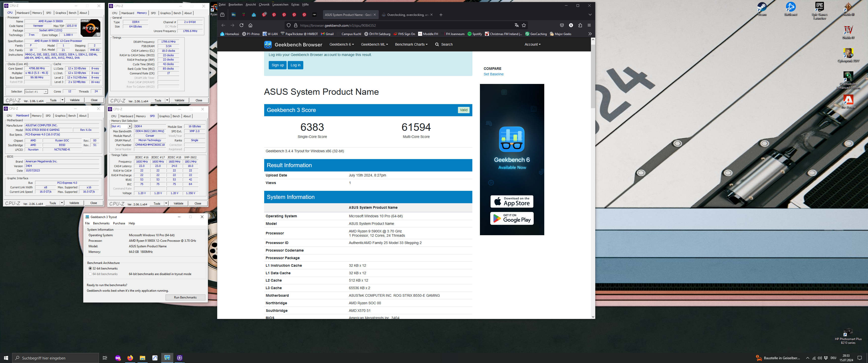This screenshot has width=868, height=363.
Task: Open Firefox extensions puzzle icon
Action: [x=580, y=25]
